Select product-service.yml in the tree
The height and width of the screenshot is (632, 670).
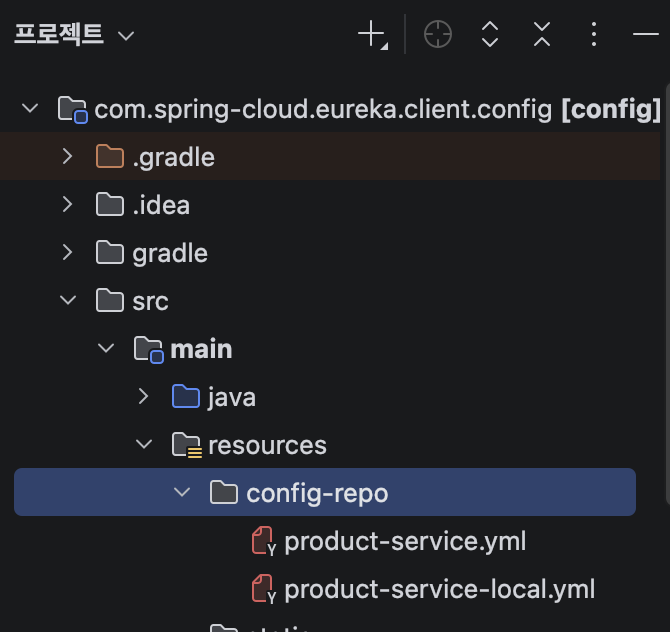pos(405,542)
